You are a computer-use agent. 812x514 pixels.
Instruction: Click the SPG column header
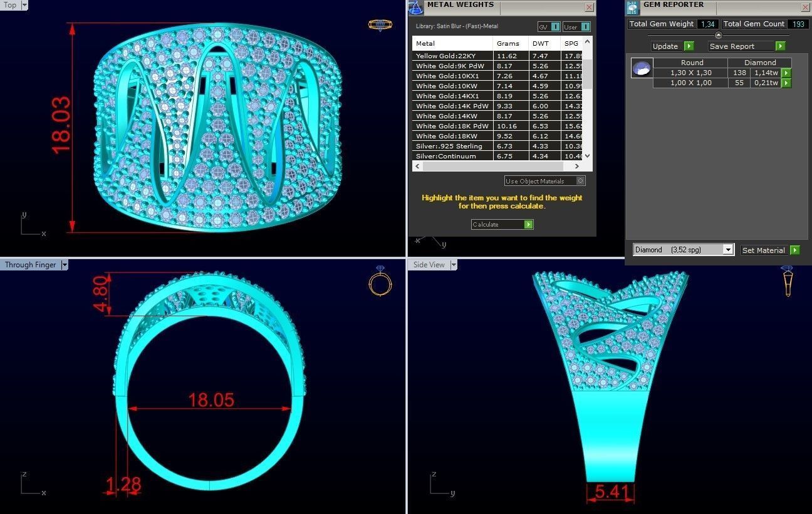click(571, 43)
